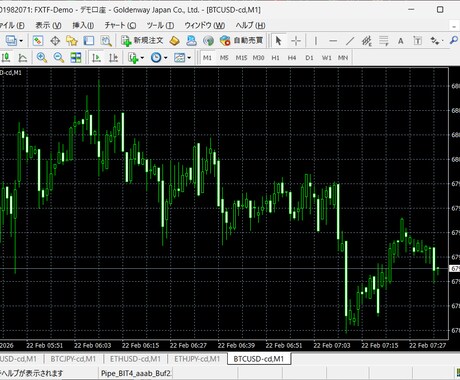Open the ウィンドウ(W) window menu
The height and width of the screenshot is (380, 460).
(205, 25)
